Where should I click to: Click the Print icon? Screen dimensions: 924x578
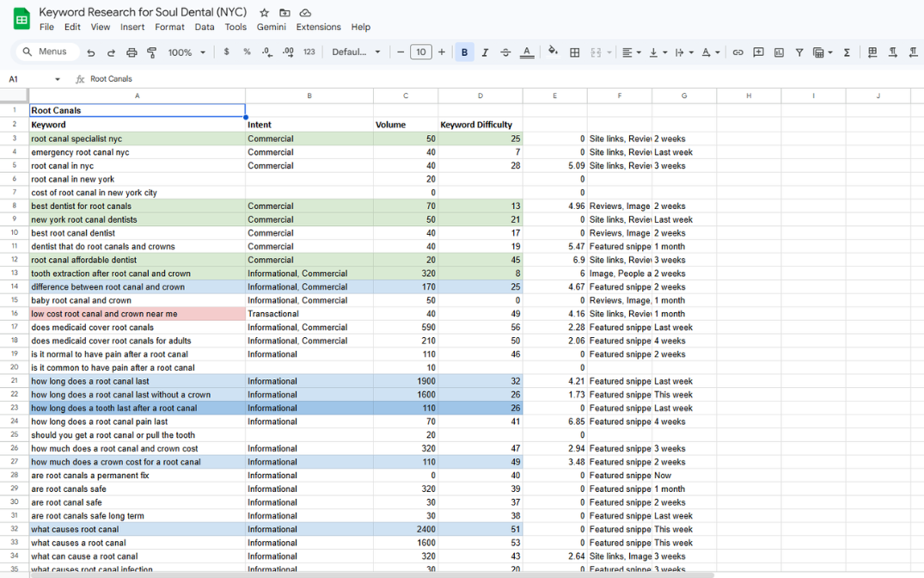tap(132, 52)
